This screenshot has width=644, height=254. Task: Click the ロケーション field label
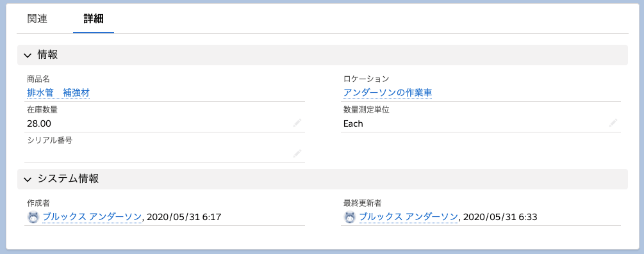click(366, 79)
